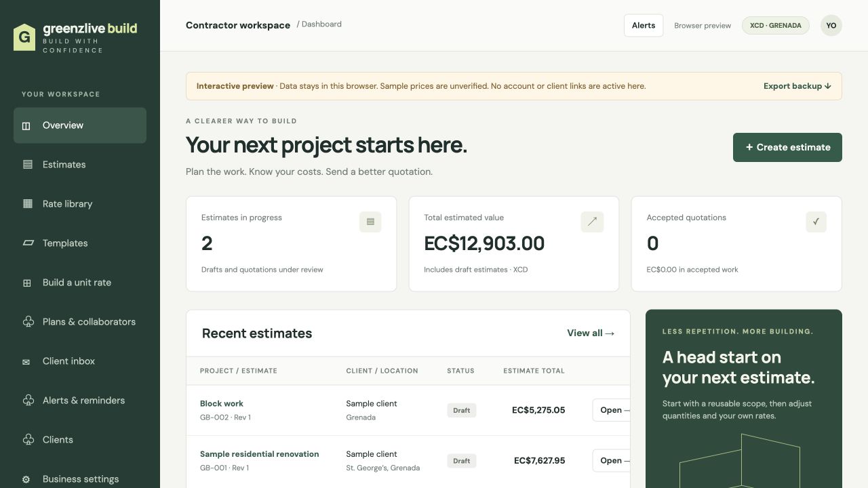This screenshot has height=488, width=868.
Task: Click the Browser preview label
Action: (703, 26)
